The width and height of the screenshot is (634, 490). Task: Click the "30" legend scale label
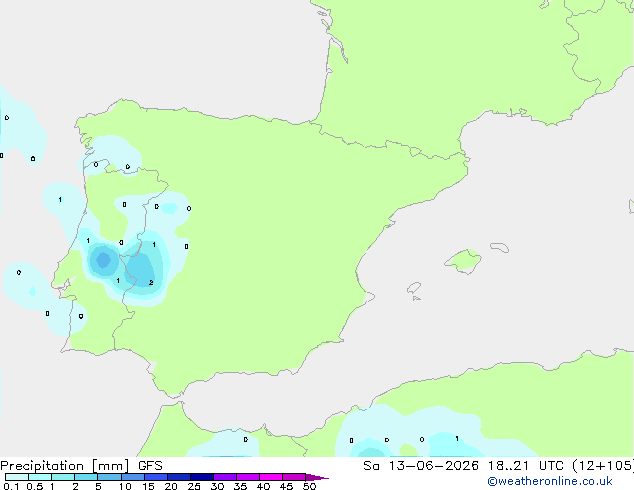tap(217, 486)
